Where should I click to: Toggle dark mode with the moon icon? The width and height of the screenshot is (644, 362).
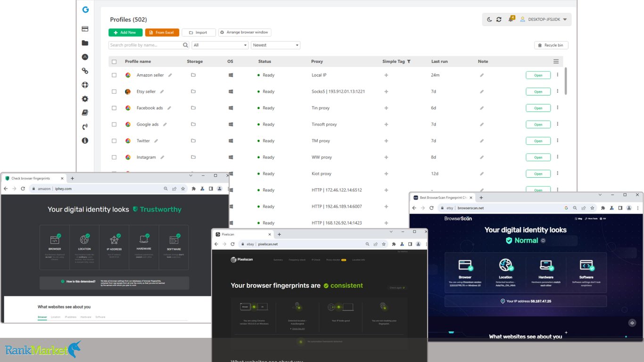489,19
